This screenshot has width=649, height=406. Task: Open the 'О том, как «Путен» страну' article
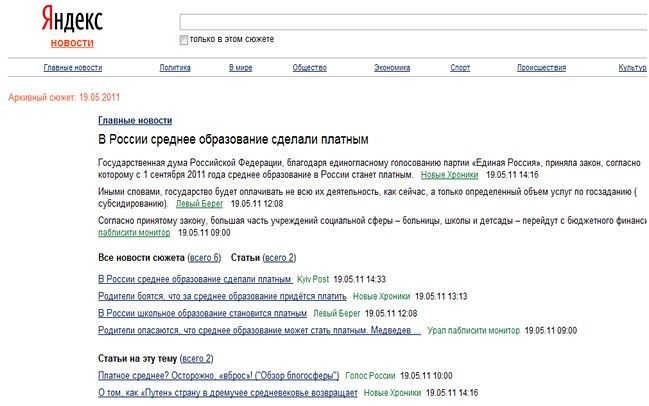228,393
